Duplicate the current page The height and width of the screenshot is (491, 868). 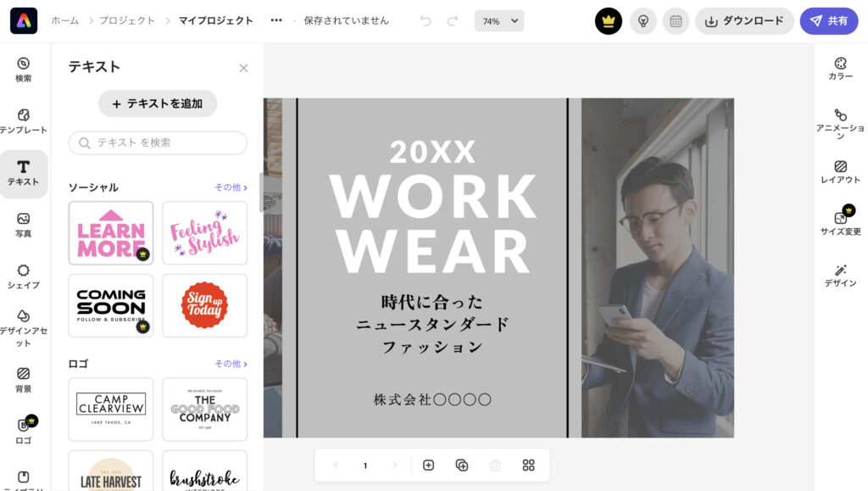(462, 465)
